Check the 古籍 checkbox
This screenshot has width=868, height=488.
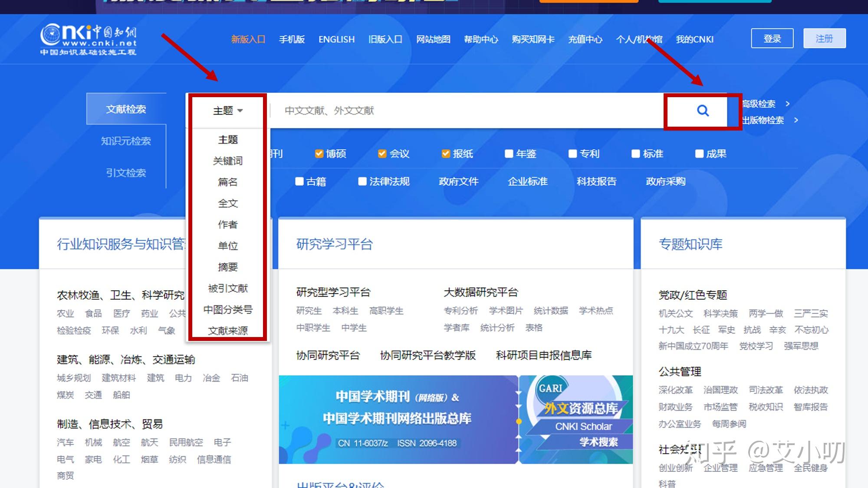(x=299, y=181)
